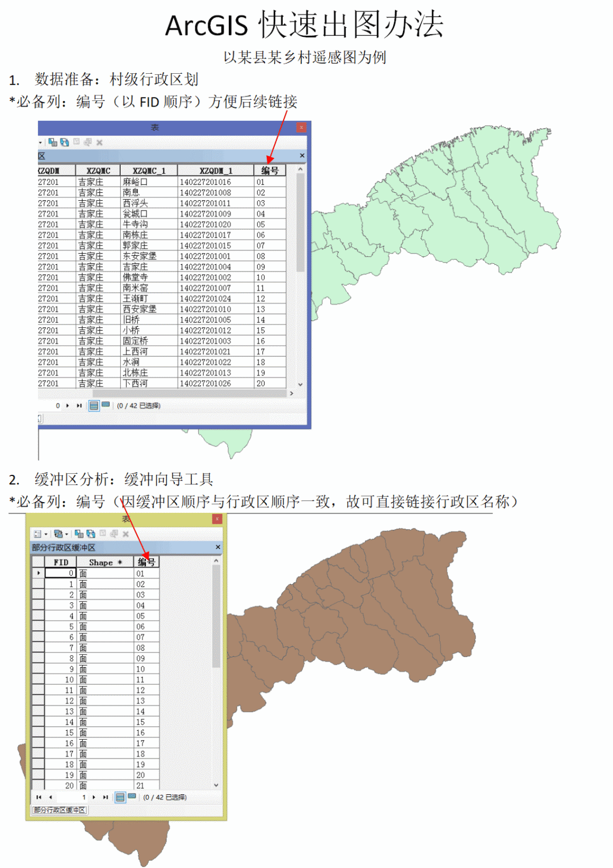
Task: Go to last record in buffer table
Action: tap(105, 797)
